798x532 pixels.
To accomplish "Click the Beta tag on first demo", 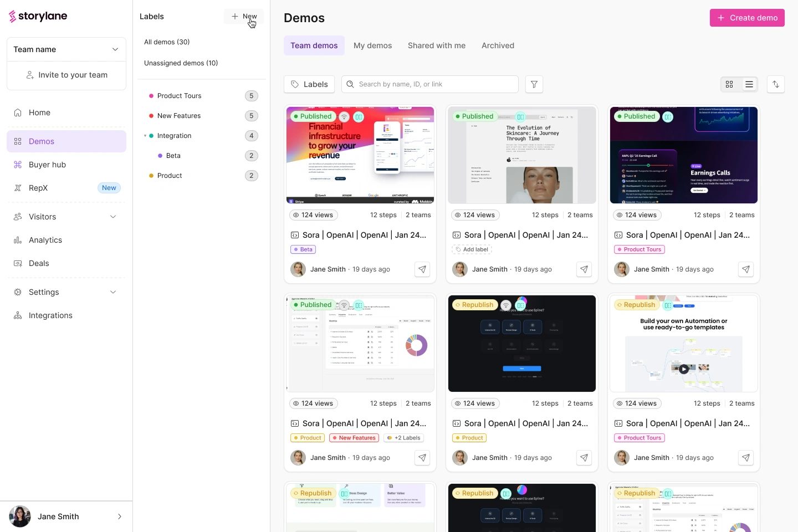I will [303, 249].
